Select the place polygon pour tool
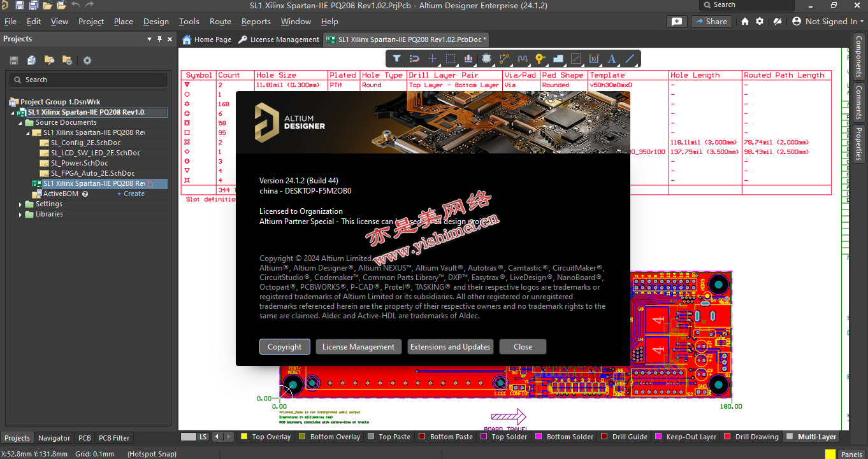The width and height of the screenshot is (868, 459). pos(558,59)
